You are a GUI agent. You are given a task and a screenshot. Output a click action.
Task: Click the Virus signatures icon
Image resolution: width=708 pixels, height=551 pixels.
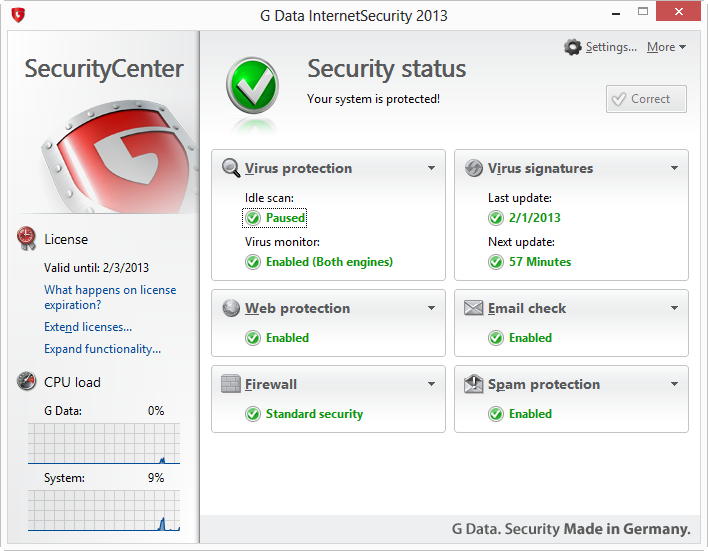coord(474,168)
